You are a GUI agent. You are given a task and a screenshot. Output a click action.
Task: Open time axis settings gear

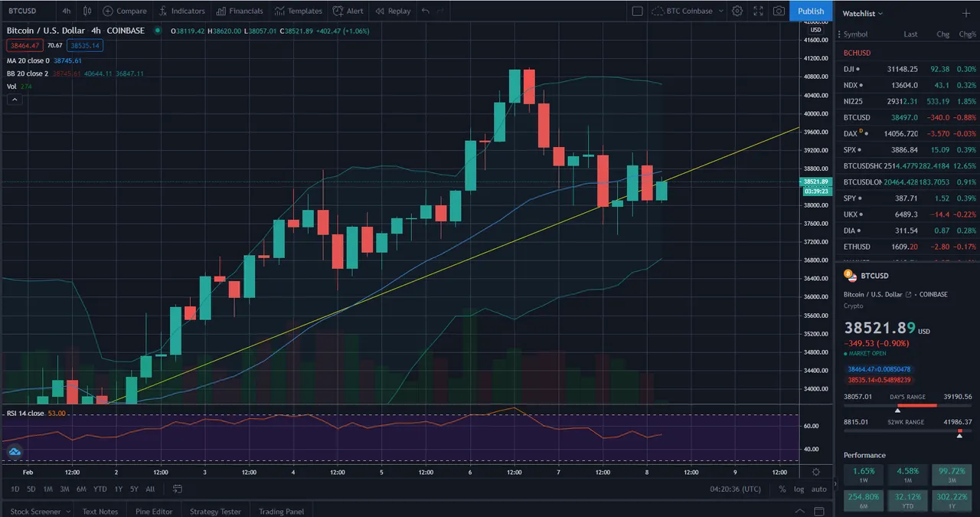[x=816, y=472]
